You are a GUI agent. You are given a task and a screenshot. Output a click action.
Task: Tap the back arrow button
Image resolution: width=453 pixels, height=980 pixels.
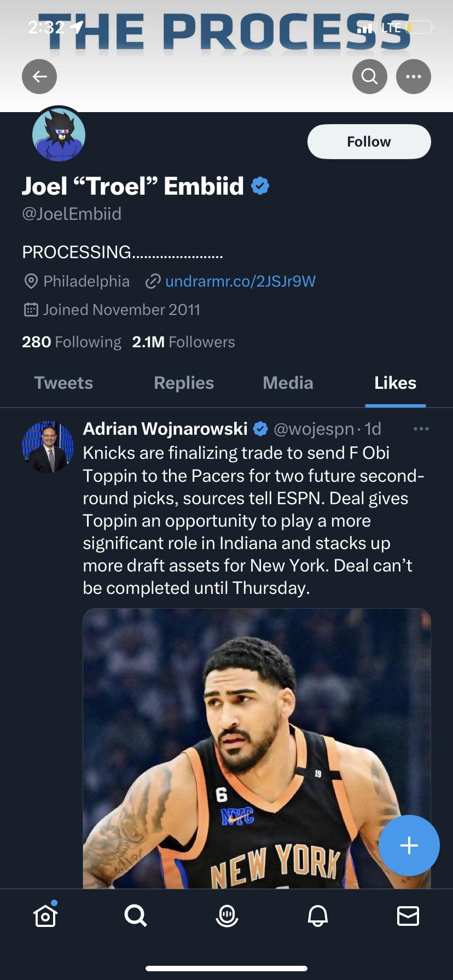39,77
